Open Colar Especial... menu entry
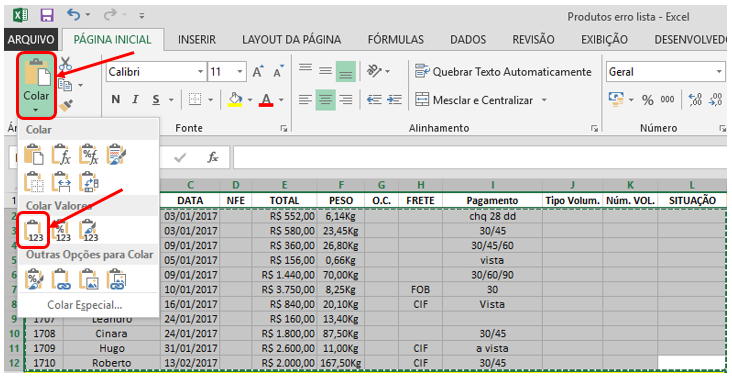Viewport: 732px width, 377px height. pos(85,305)
